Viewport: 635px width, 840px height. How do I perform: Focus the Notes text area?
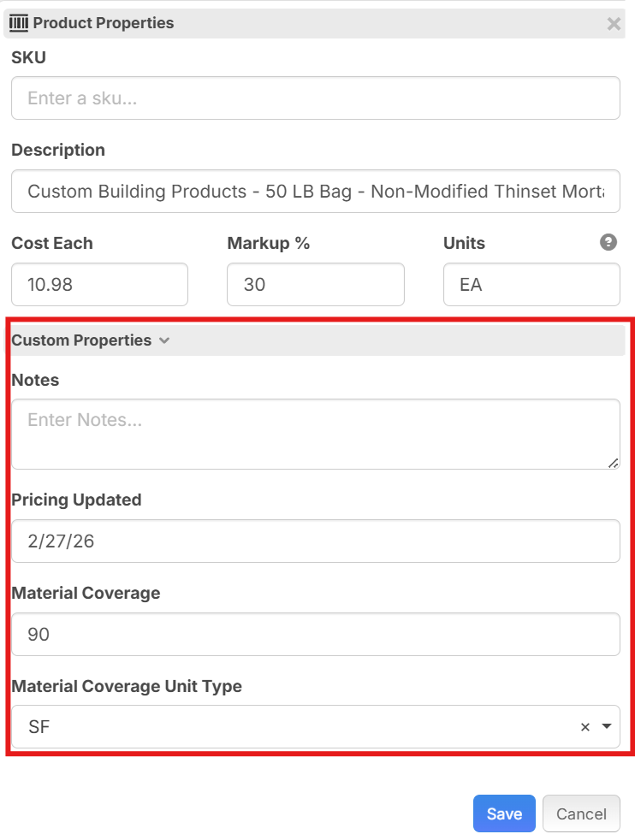pos(315,434)
